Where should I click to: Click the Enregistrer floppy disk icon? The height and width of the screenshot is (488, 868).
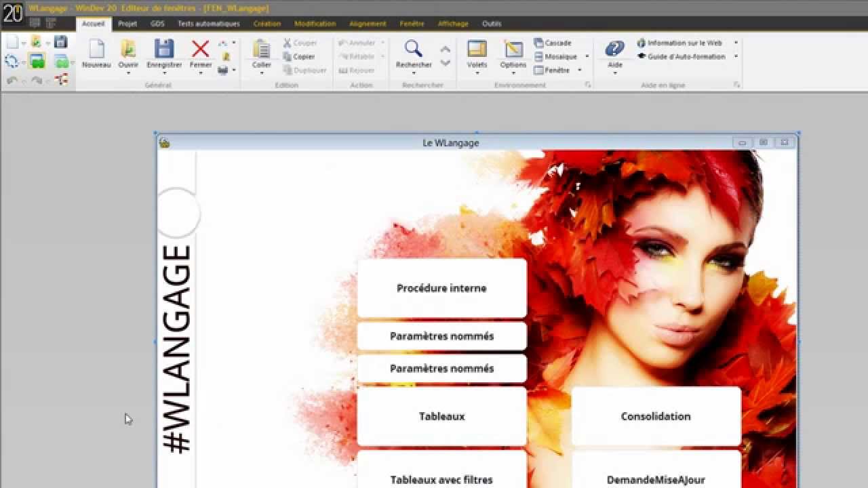pyautogui.click(x=164, y=49)
